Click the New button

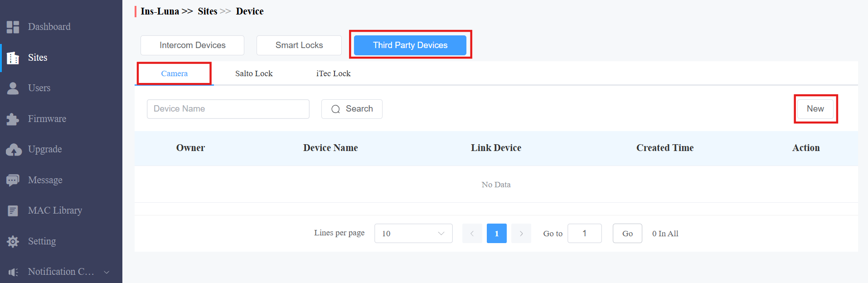pyautogui.click(x=815, y=109)
